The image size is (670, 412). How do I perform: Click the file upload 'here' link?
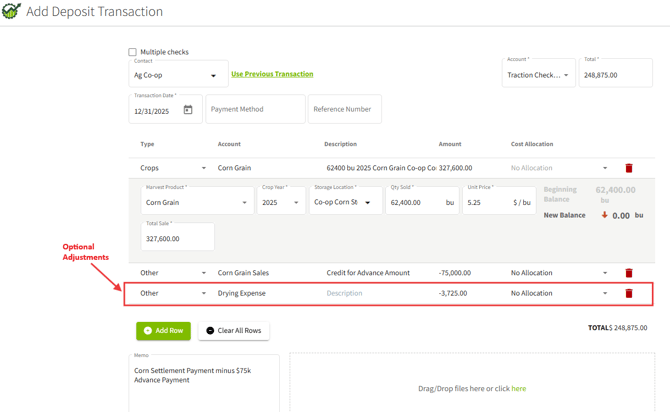click(x=518, y=388)
